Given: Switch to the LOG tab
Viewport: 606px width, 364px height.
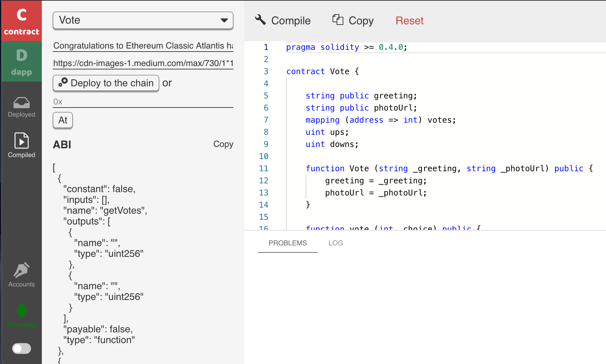Looking at the screenshot, I should (x=335, y=243).
